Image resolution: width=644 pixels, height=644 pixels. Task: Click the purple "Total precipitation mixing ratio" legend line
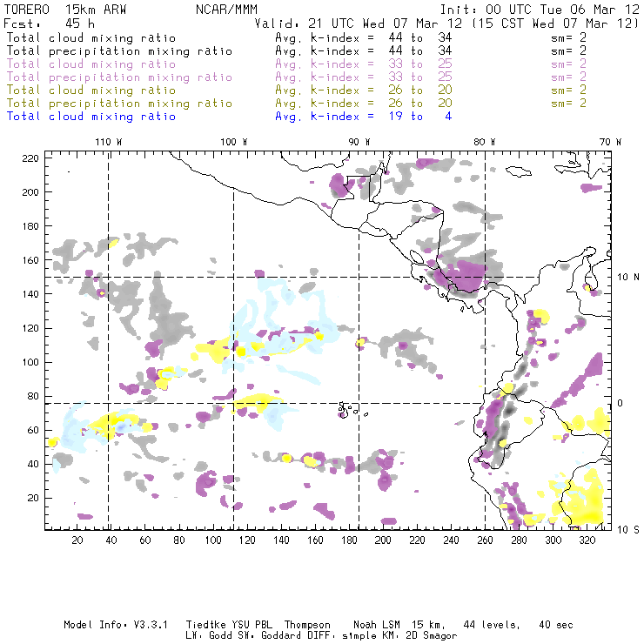(x=119, y=77)
